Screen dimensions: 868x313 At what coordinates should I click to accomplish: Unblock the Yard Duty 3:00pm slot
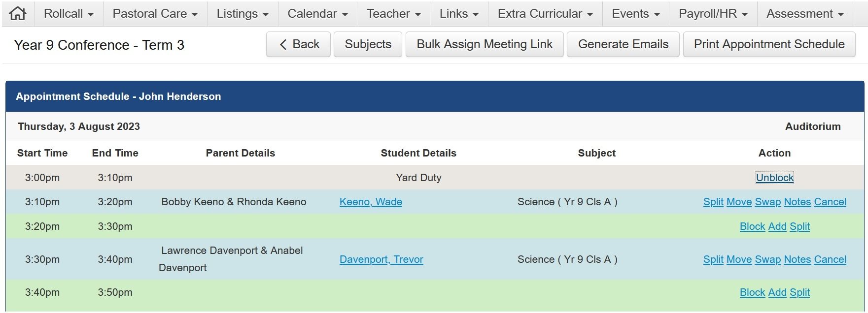pos(774,178)
